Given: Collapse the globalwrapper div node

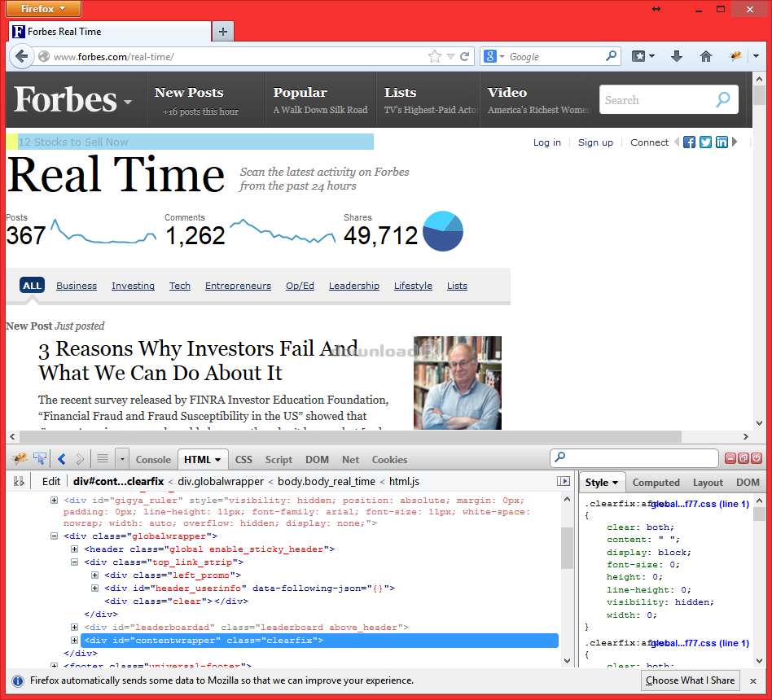Looking at the screenshot, I should point(55,536).
